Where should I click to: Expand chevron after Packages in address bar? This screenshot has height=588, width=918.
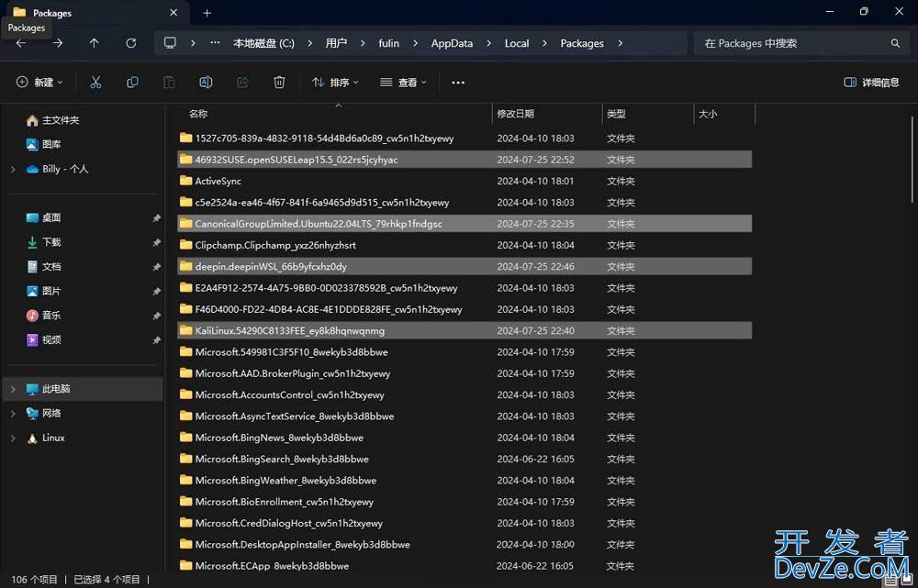620,43
